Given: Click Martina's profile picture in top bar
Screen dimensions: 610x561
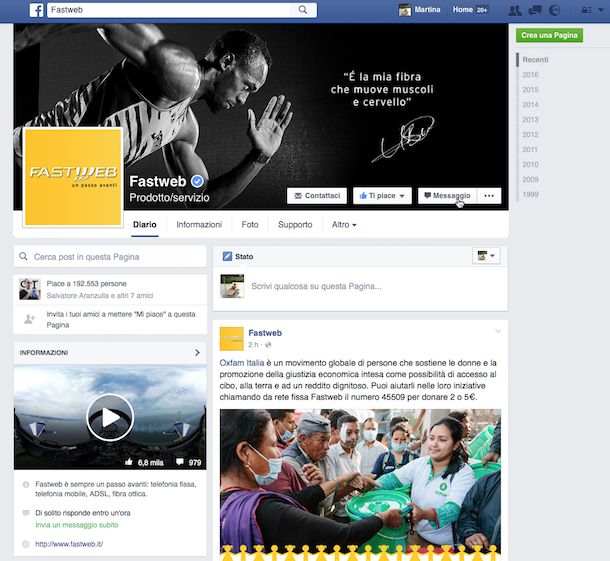Looking at the screenshot, I should click(405, 10).
